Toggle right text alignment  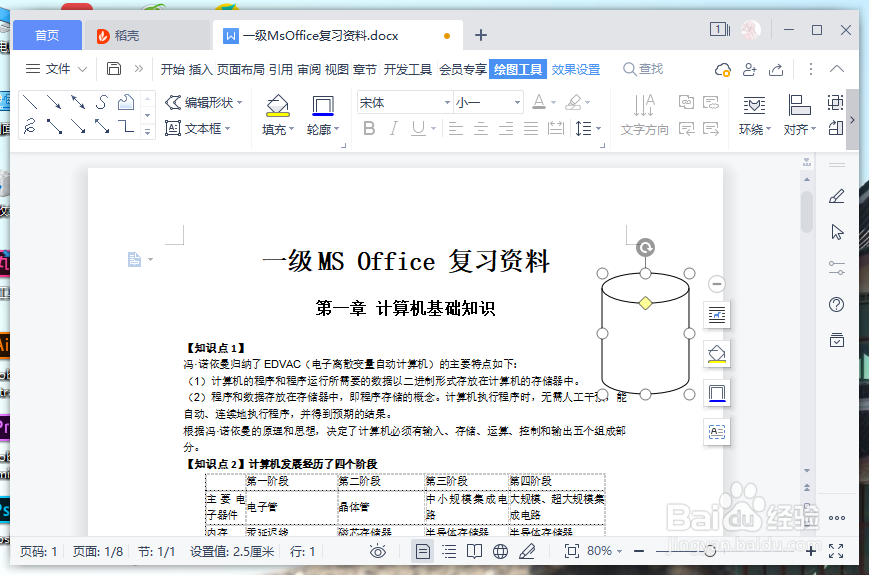505,129
